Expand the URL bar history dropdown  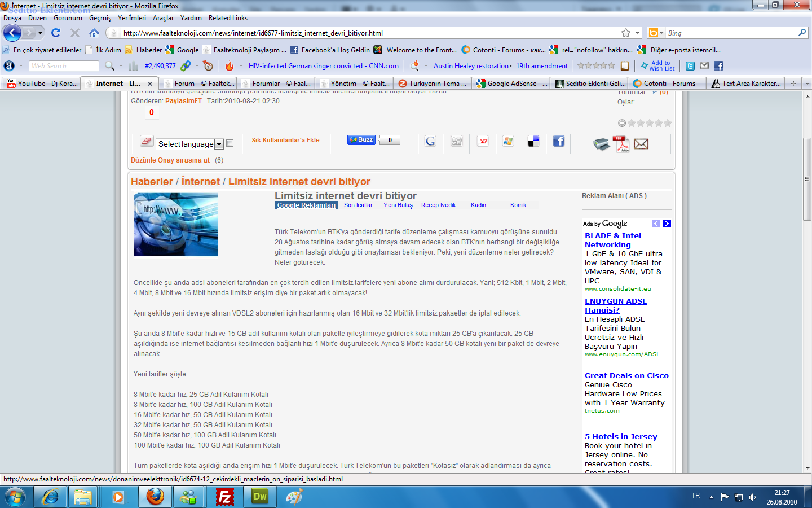638,33
